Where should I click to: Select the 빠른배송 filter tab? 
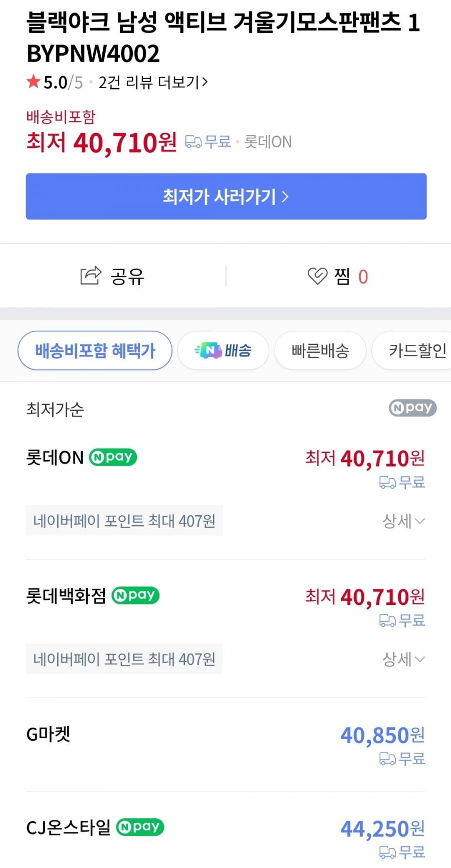point(320,350)
